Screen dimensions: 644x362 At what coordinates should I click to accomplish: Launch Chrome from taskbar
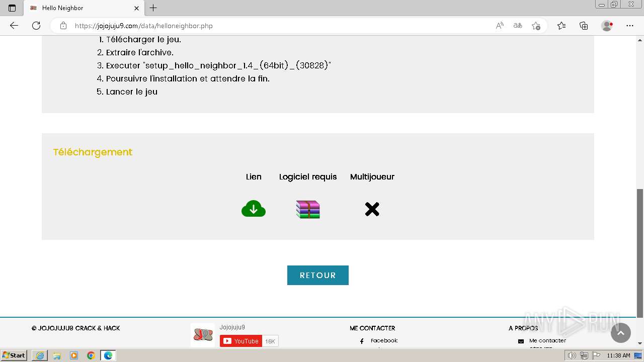(91, 355)
